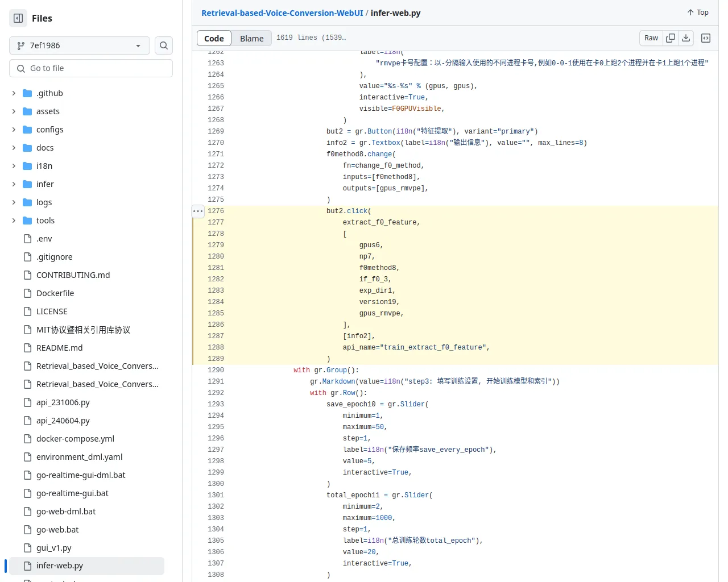Click the README.md file icon
Image resolution: width=728 pixels, height=582 pixels.
pos(27,348)
